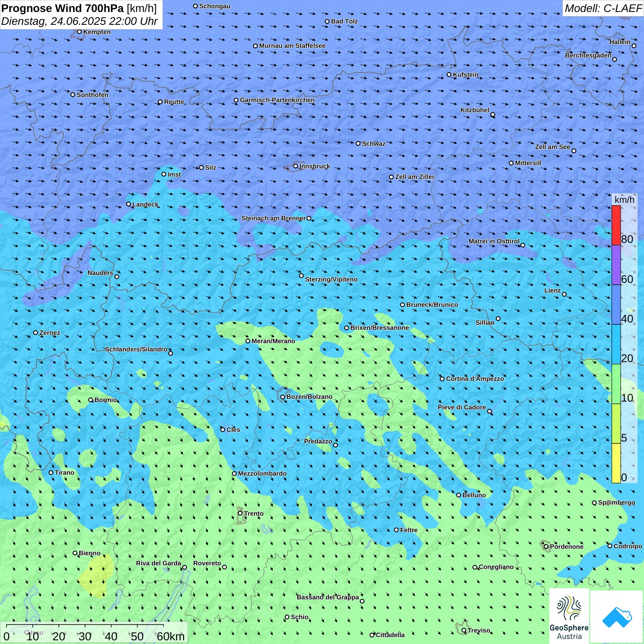Click the Nauders label

click(100, 273)
